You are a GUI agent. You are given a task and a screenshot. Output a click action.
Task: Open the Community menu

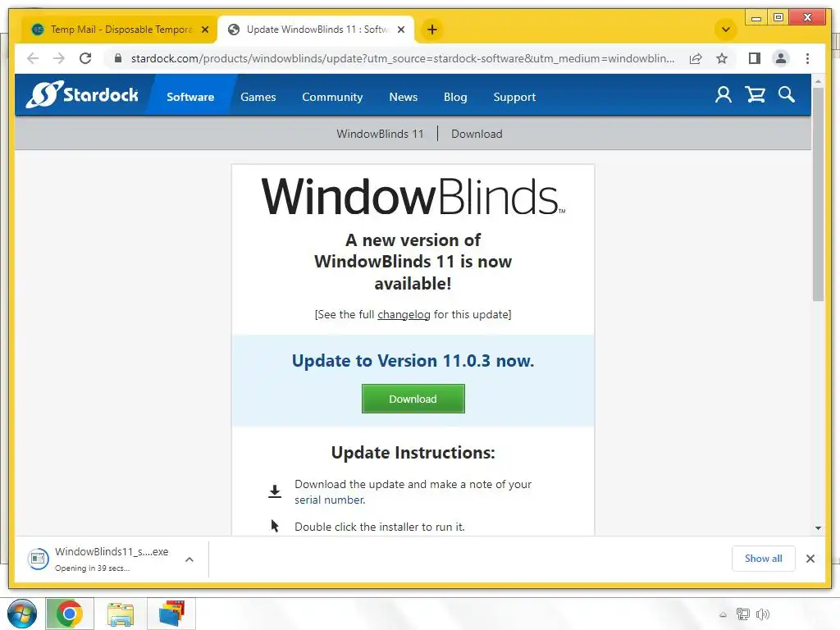click(332, 97)
